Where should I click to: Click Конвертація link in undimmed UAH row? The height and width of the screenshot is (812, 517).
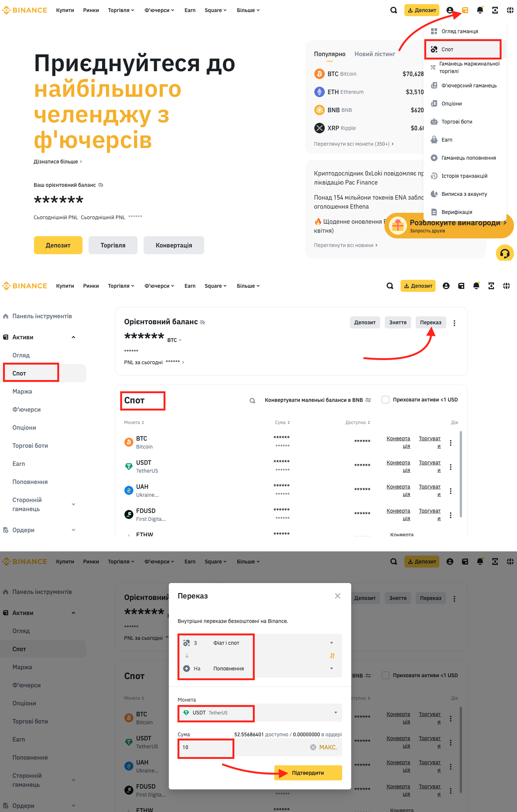[x=398, y=490]
